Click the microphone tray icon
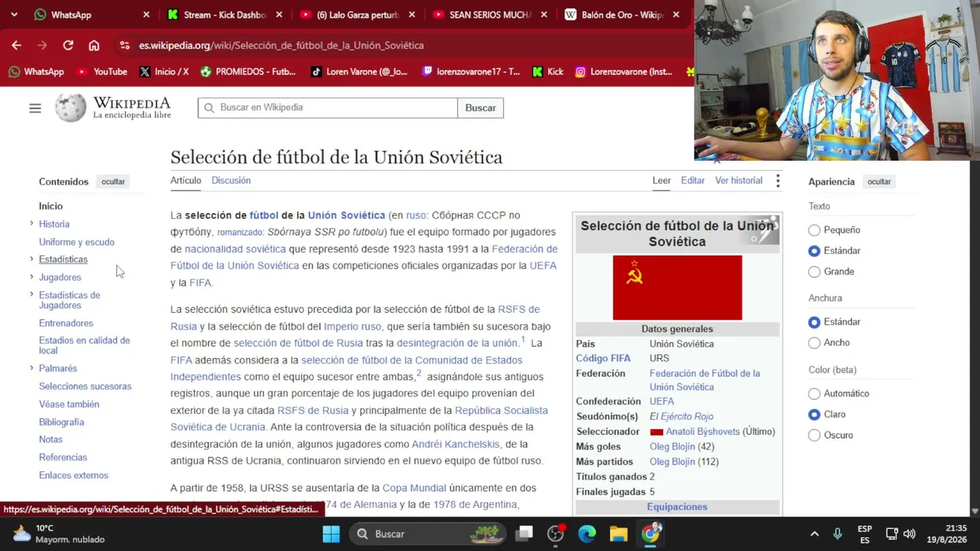The image size is (980, 551). (x=838, y=534)
